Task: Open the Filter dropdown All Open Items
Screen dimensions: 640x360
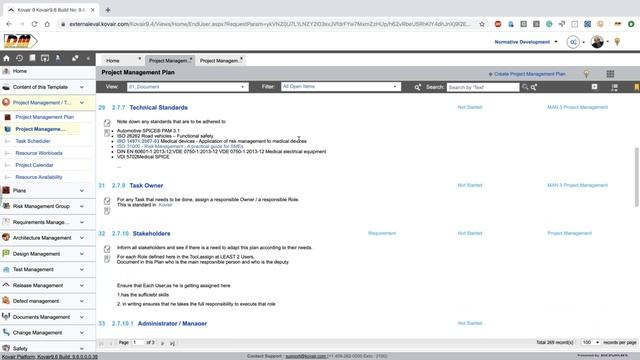Action: pos(340,87)
